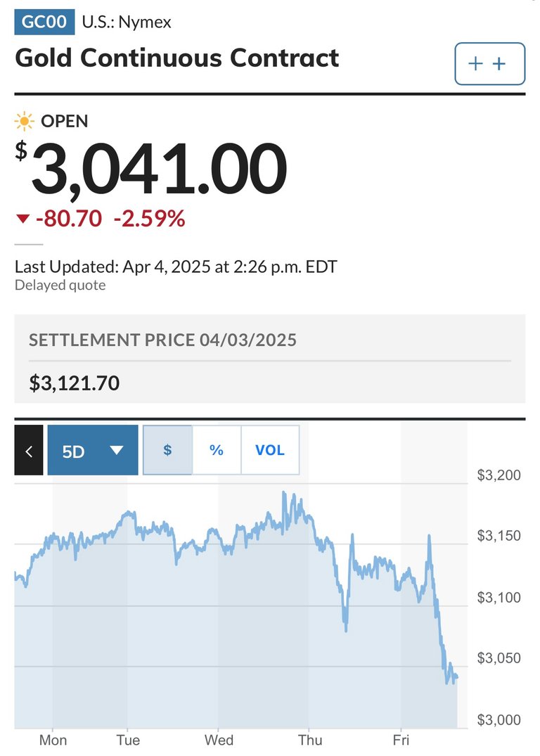Screen dimensions: 540x756
Task: Click the red down-arrow change indicator
Action: pyautogui.click(x=22, y=219)
